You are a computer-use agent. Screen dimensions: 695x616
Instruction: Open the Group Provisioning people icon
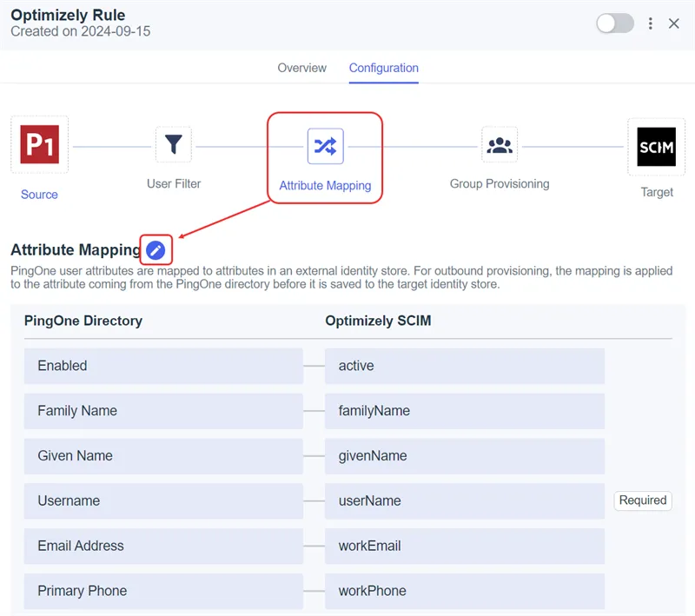(500, 144)
